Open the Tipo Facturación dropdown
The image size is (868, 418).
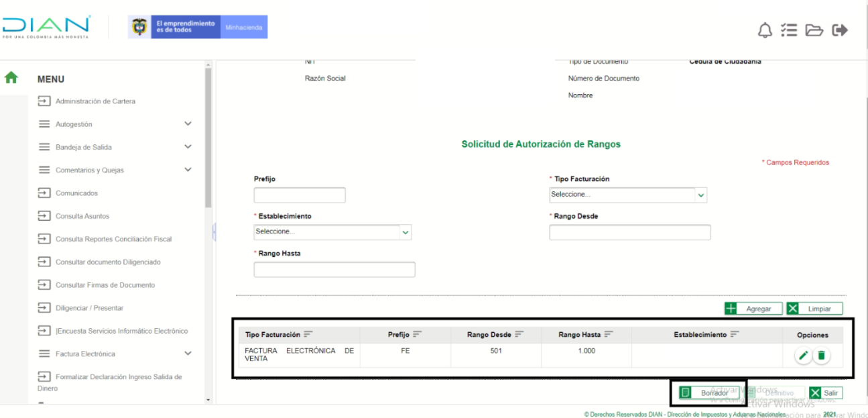[628, 195]
